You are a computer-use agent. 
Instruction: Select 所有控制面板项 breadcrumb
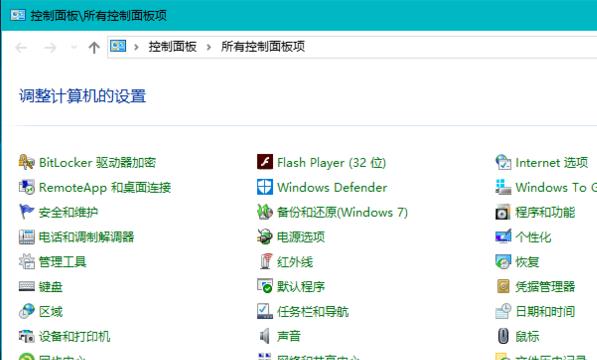pos(263,47)
